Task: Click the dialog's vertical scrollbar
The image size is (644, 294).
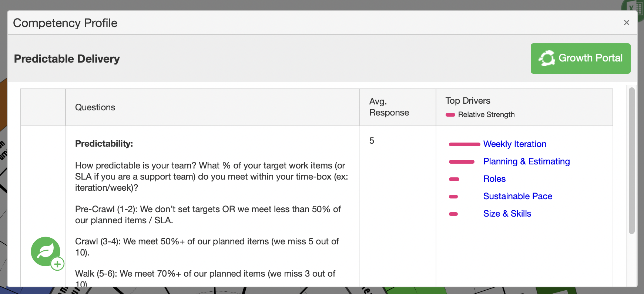Action: pos(632,161)
